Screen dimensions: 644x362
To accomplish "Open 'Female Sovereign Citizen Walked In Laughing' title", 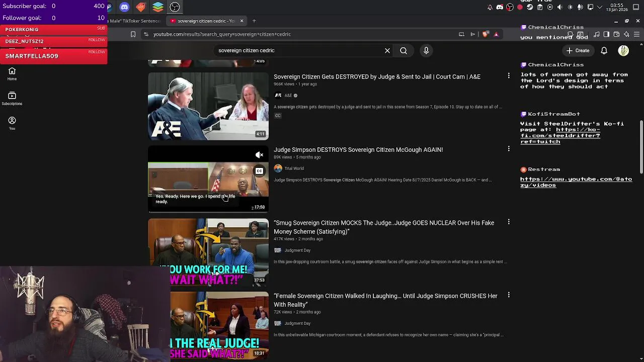I will 385,300.
